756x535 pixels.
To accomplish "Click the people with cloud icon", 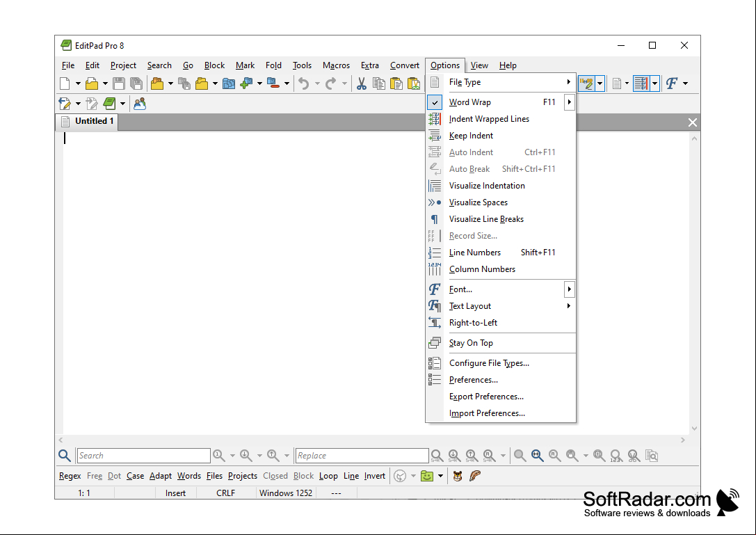I will tap(140, 103).
